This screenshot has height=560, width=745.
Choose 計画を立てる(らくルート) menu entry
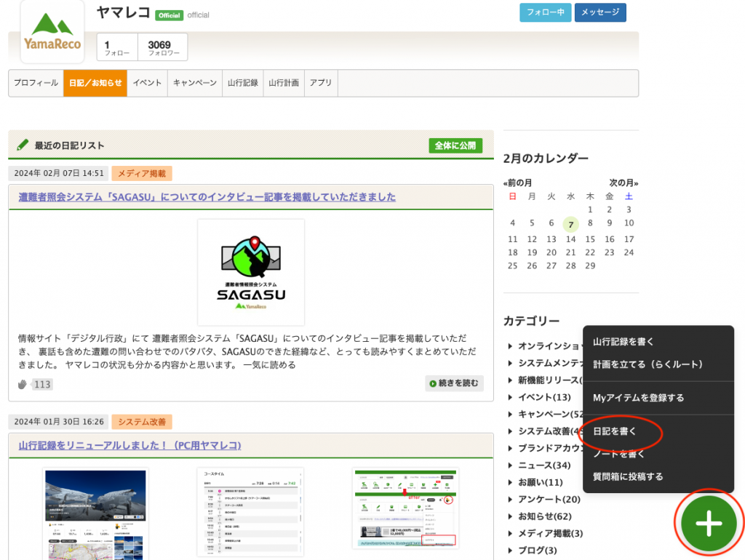(648, 364)
